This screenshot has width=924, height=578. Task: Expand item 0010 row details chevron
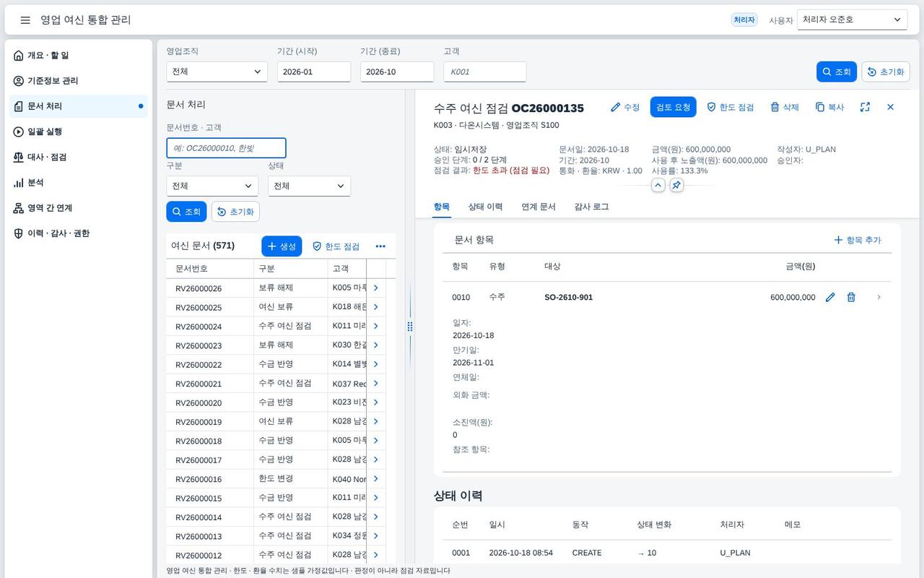coord(879,297)
